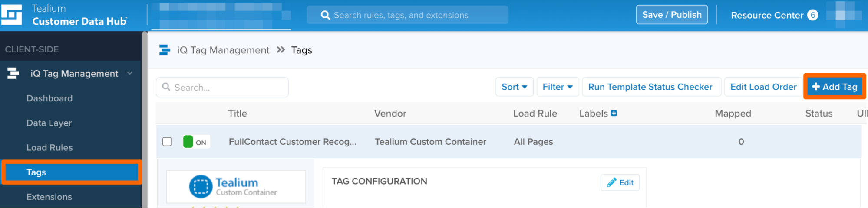This screenshot has height=208, width=868.
Task: Click the Vendor column header
Action: coord(390,114)
